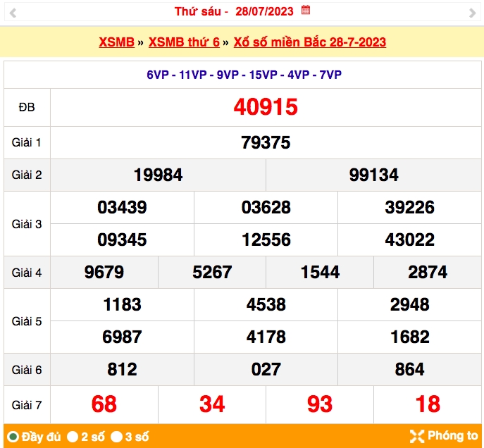
Task: Click the Giải 3 number 43022
Action: 409,239
